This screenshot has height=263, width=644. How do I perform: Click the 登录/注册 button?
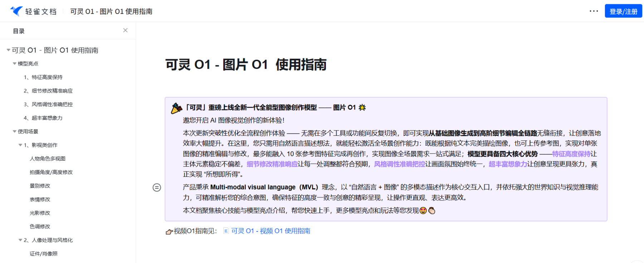[x=623, y=11]
